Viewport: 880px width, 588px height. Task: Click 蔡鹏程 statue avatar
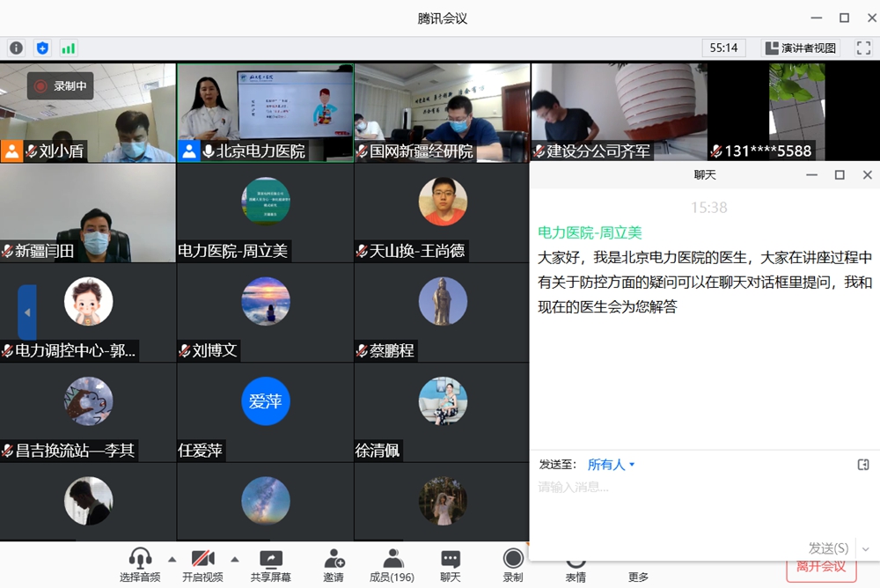tap(443, 302)
